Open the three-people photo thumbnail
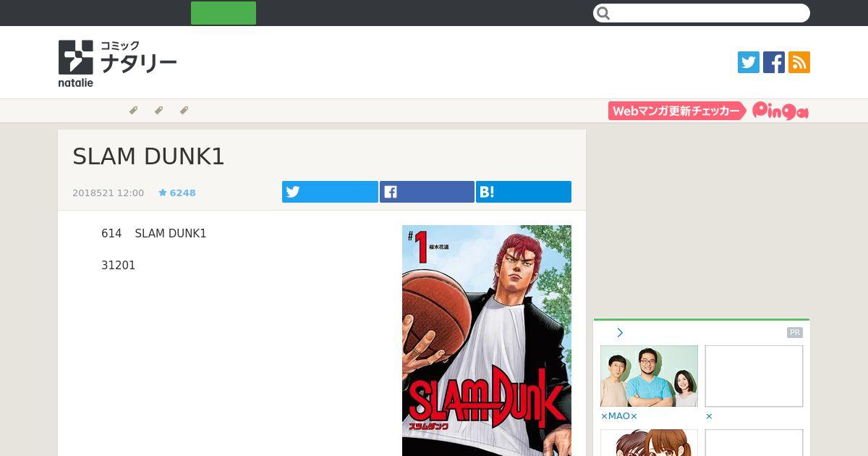Viewport: 868px width, 456px height. (x=649, y=376)
